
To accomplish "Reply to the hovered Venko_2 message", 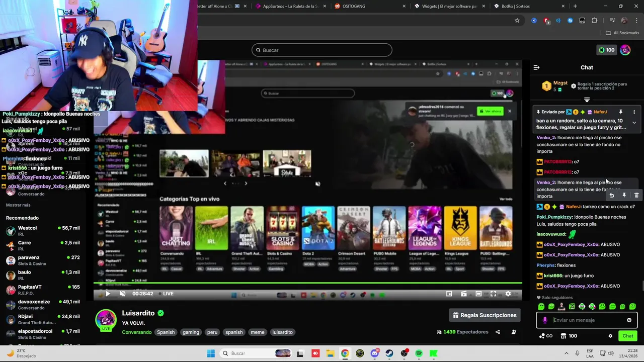I will tap(612, 195).
